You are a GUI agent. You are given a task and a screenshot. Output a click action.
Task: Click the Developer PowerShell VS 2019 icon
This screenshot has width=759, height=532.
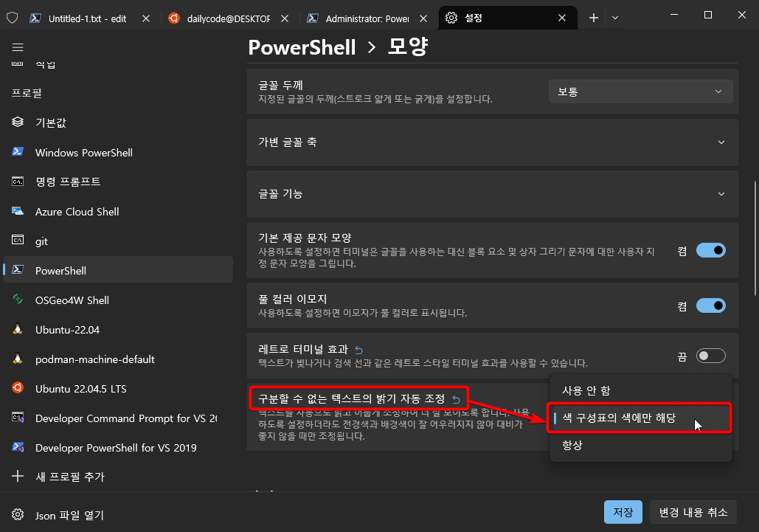pyautogui.click(x=18, y=447)
